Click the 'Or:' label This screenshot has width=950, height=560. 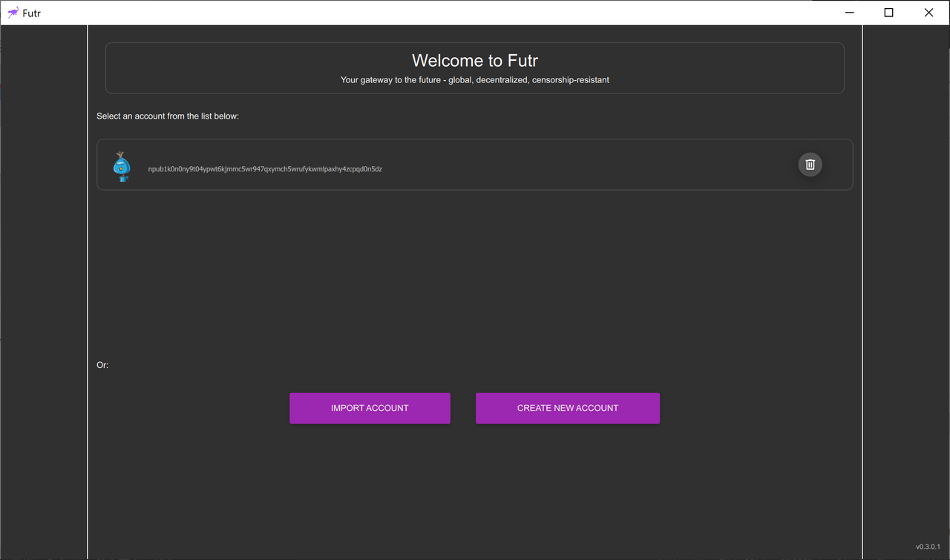pos(102,365)
